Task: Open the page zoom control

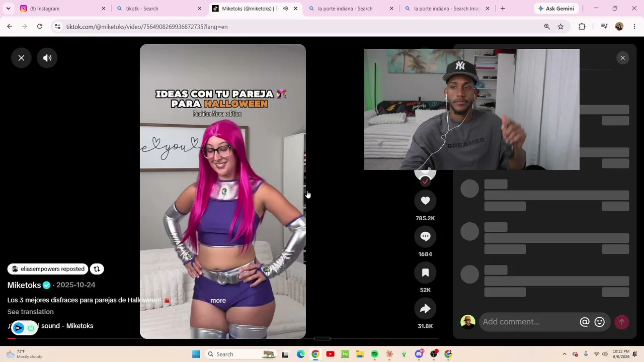Action: (547, 27)
